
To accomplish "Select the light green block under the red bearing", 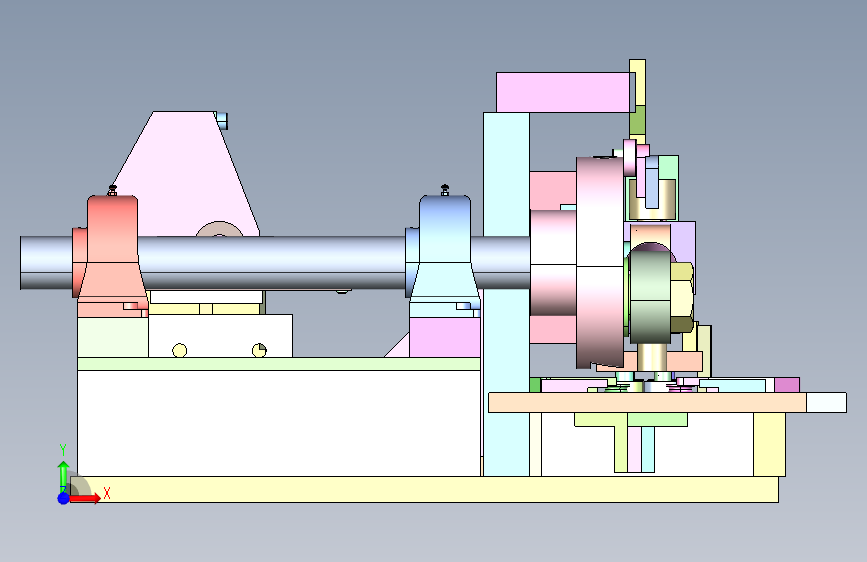I will tap(113, 337).
